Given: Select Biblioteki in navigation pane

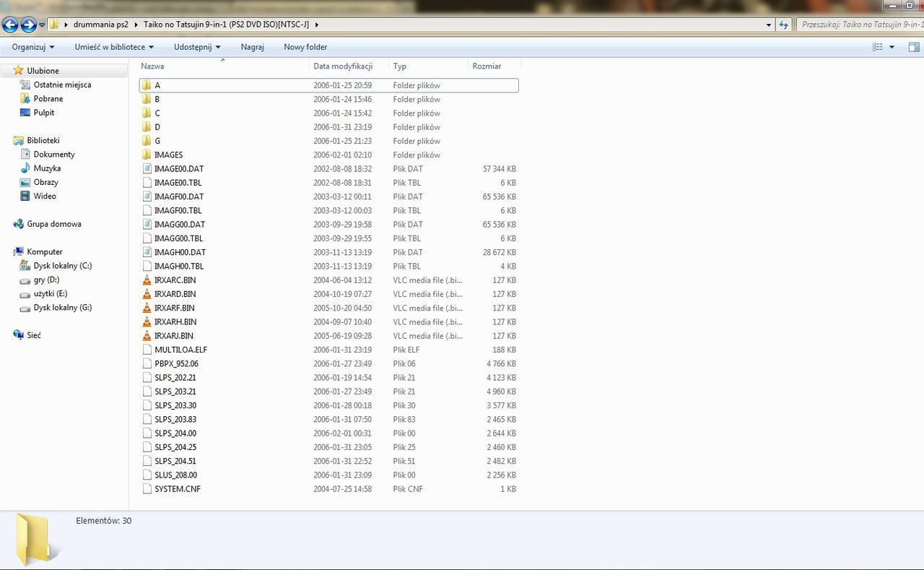Looking at the screenshot, I should [43, 140].
